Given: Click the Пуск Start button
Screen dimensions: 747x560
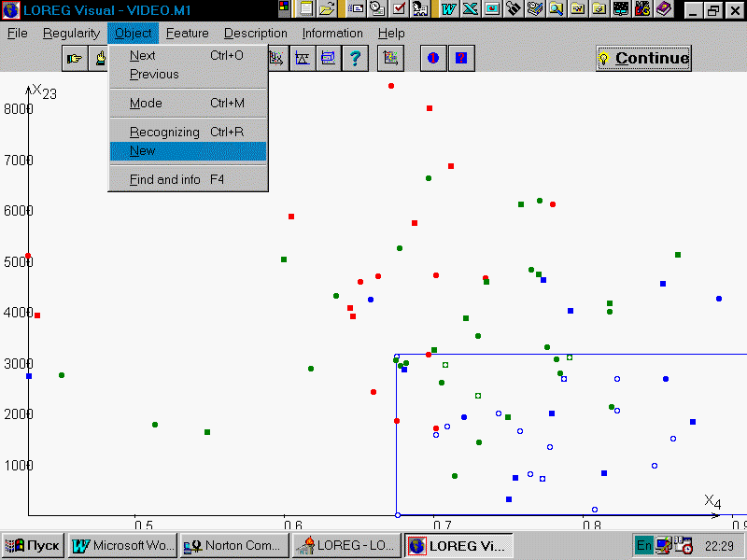Looking at the screenshot, I should click(34, 545).
